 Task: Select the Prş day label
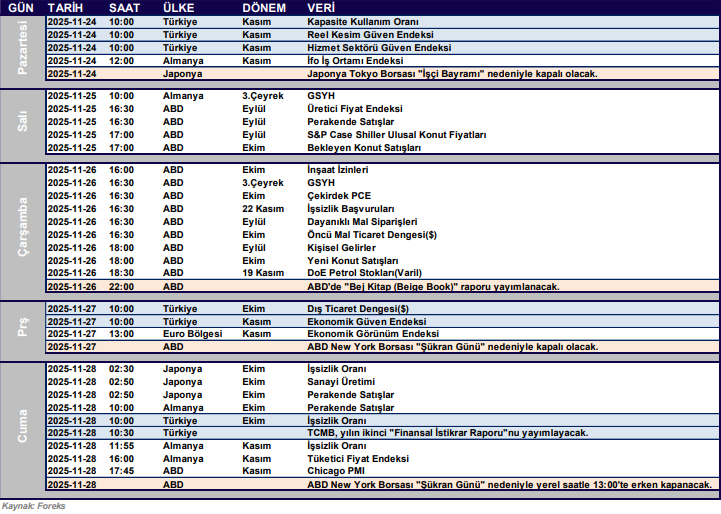22,328
